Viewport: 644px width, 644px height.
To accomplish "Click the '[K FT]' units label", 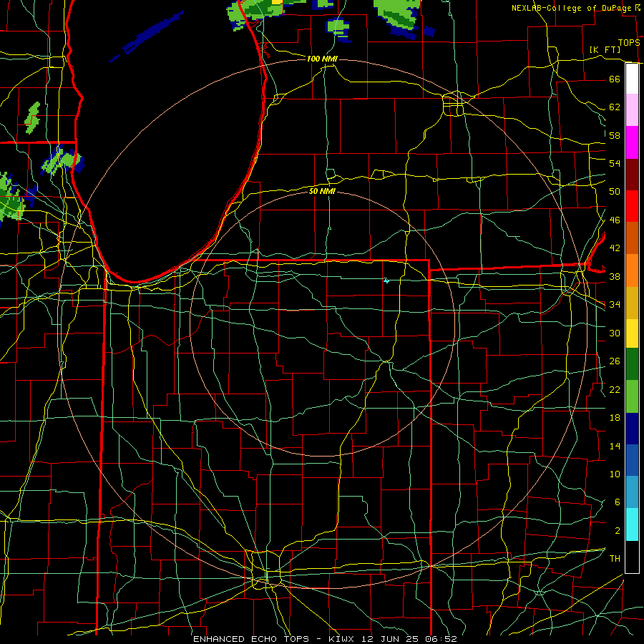I will point(605,49).
